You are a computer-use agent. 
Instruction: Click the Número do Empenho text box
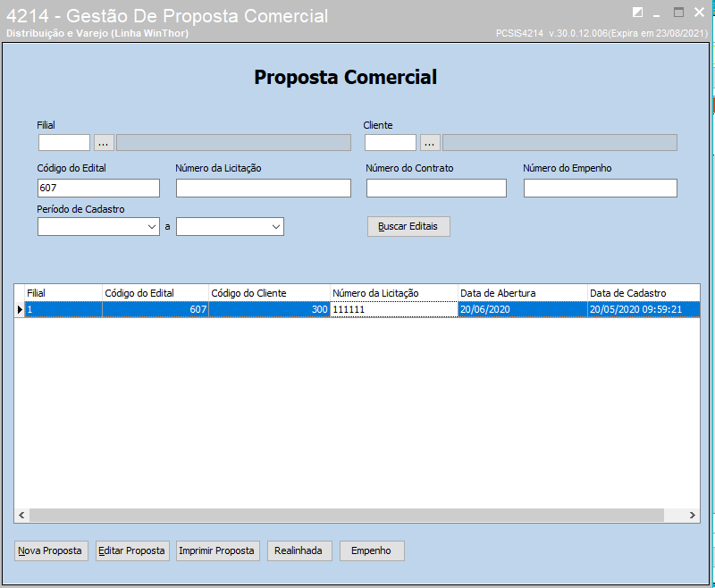click(600, 188)
